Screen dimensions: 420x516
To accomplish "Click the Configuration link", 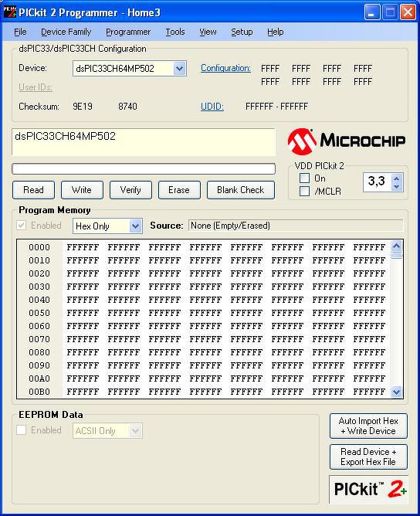I will (x=225, y=68).
